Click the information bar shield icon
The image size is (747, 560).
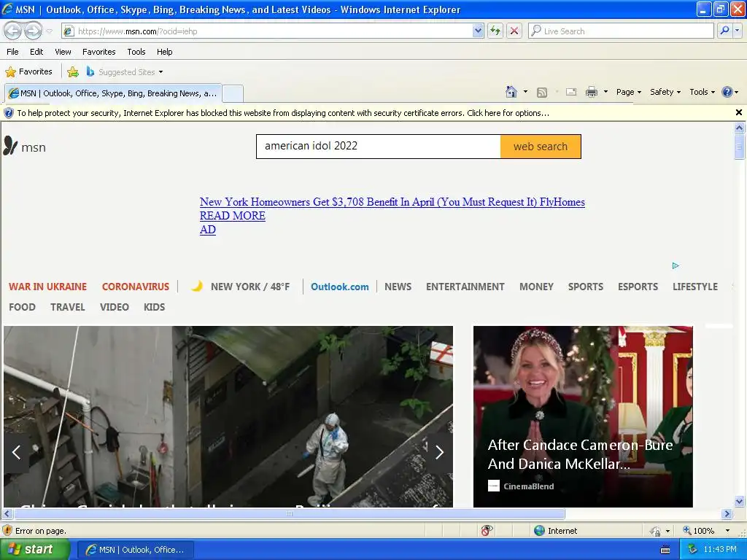(x=9, y=113)
